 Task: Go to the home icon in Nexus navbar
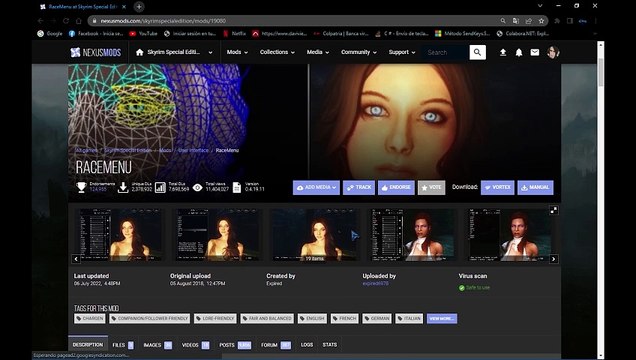tap(140, 52)
